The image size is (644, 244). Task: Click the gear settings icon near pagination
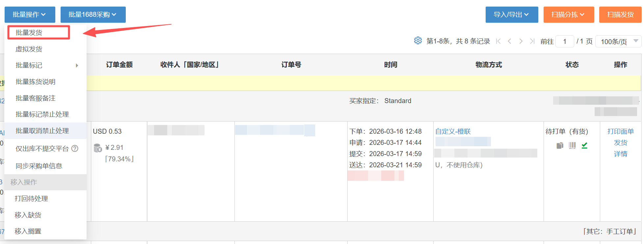click(418, 41)
